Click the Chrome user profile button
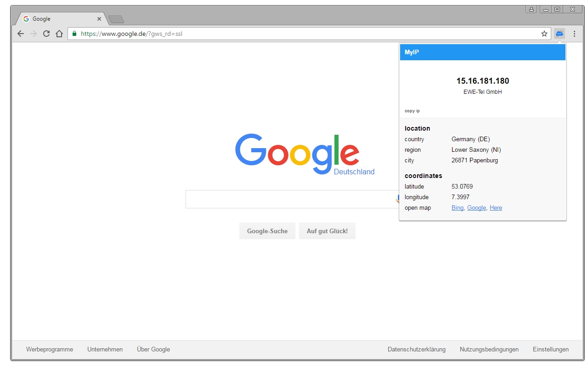This screenshot has height=368, width=588. tap(531, 9)
